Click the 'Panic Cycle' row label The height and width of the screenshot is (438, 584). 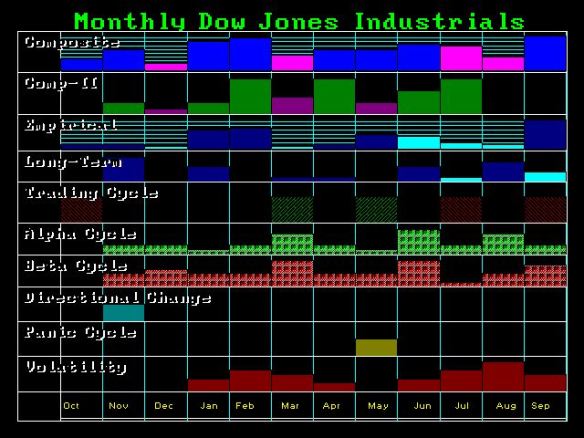pos(80,332)
